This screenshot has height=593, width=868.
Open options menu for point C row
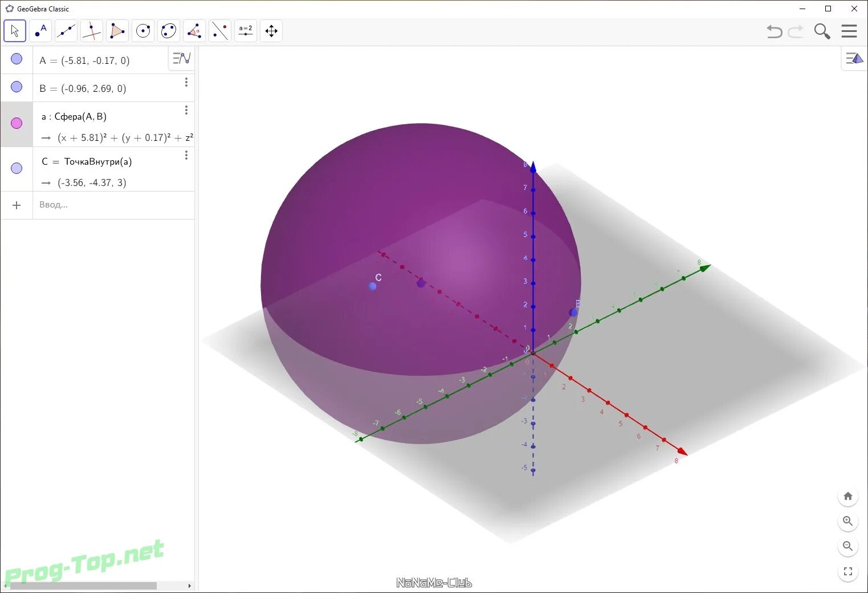coord(186,155)
